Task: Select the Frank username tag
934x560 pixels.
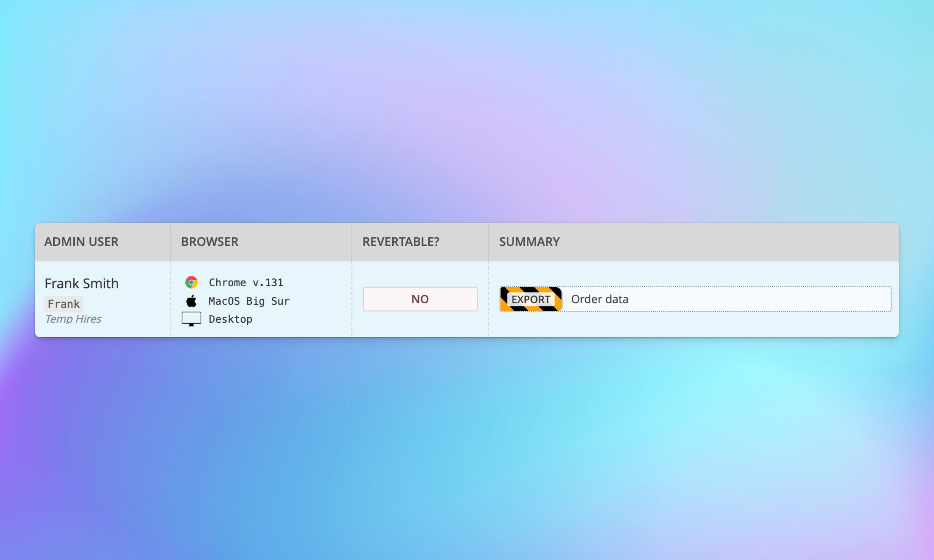Action: [64, 304]
